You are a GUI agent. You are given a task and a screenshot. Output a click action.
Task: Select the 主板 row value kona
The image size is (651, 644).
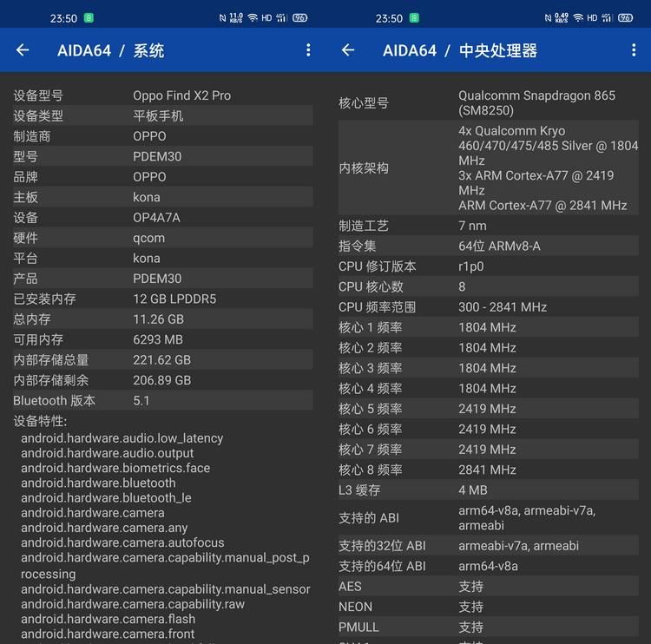click(x=147, y=197)
